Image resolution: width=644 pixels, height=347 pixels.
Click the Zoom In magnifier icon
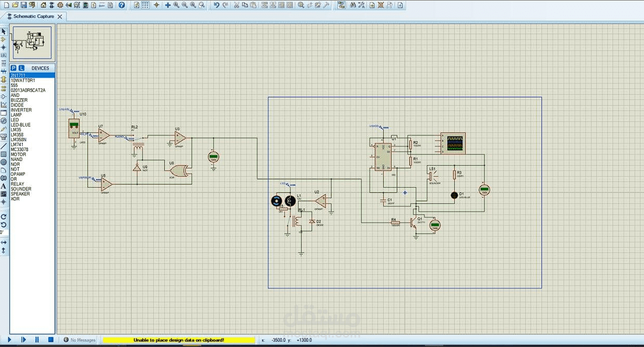point(176,5)
